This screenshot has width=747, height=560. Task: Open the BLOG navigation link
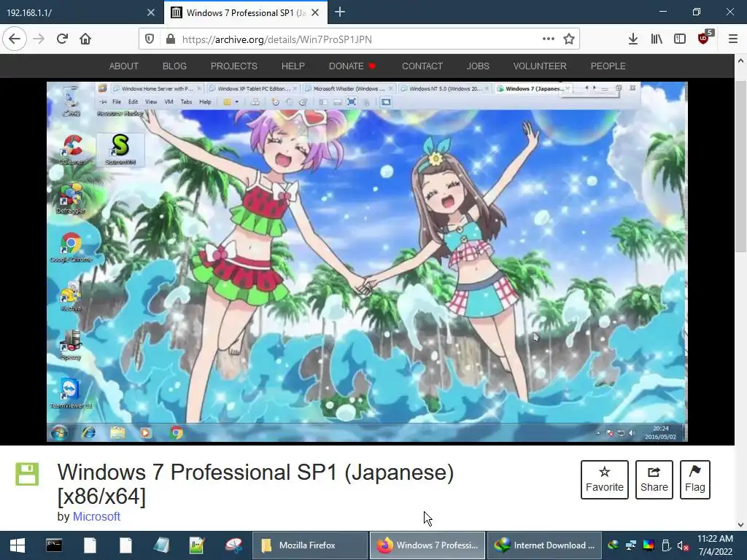tap(174, 66)
